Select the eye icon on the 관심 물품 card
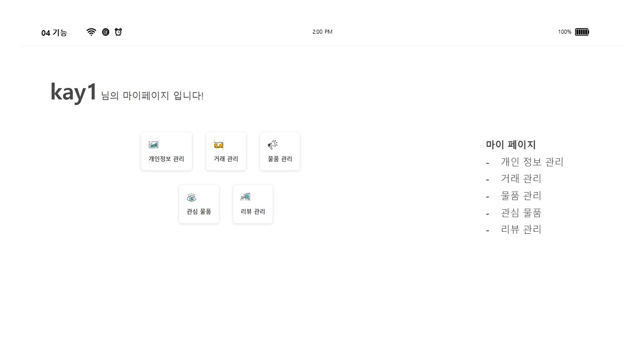644x362 pixels. [x=191, y=198]
